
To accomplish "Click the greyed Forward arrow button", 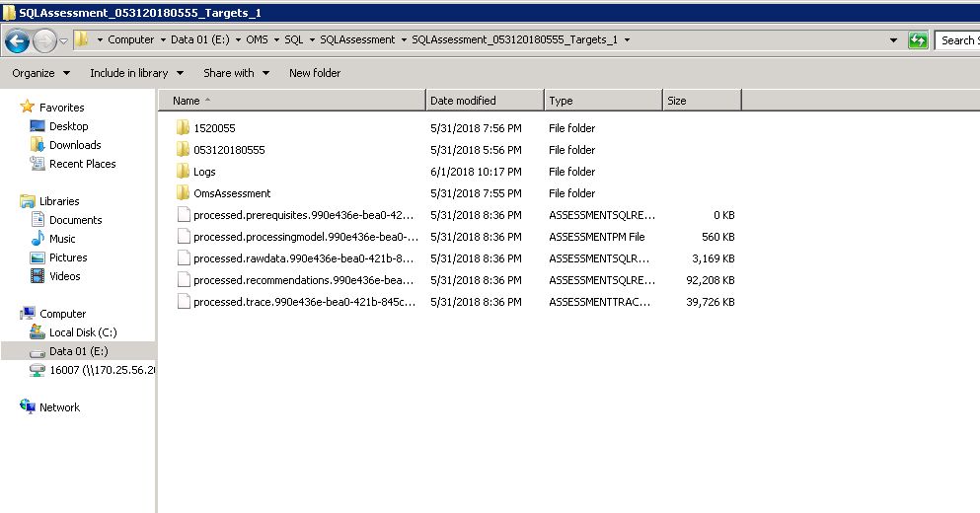I will click(x=44, y=41).
